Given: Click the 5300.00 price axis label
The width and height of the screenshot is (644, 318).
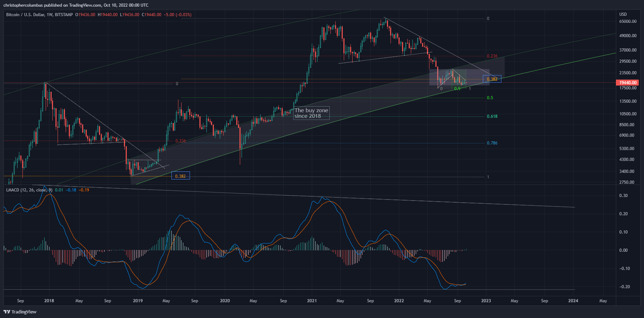Looking at the screenshot, I should tap(627, 149).
